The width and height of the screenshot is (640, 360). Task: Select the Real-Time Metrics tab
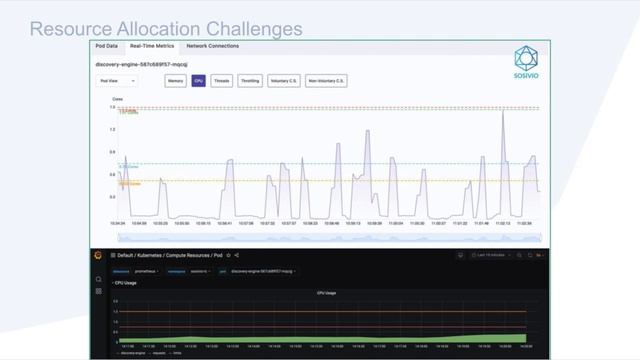click(152, 46)
